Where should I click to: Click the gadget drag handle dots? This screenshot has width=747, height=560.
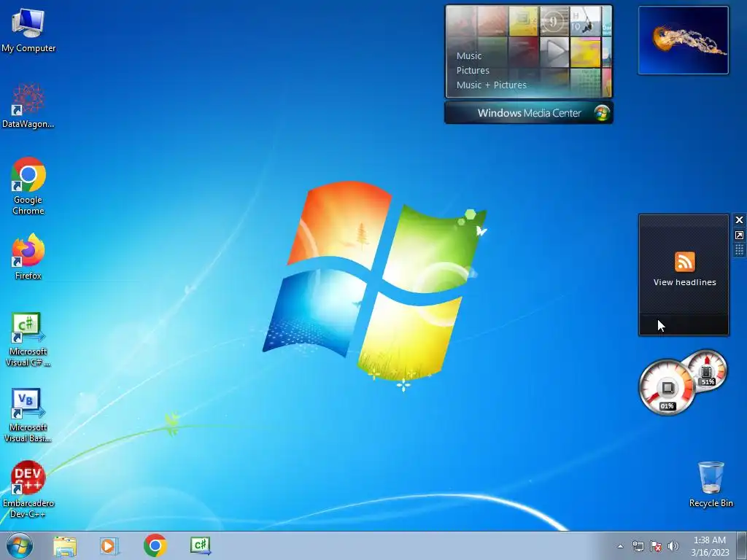coord(739,250)
